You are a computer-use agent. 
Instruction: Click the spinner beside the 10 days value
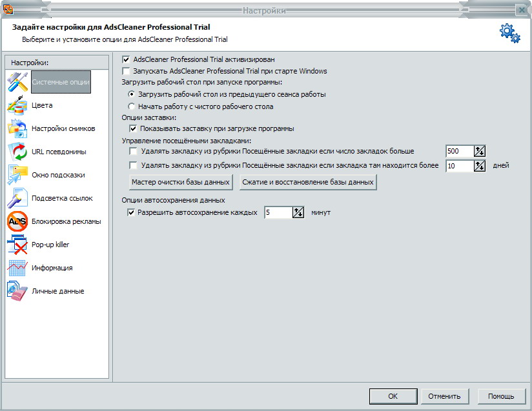480,166
